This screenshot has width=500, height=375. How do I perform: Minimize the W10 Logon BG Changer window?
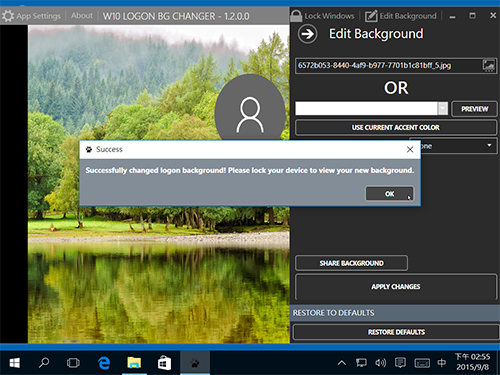[452, 16]
